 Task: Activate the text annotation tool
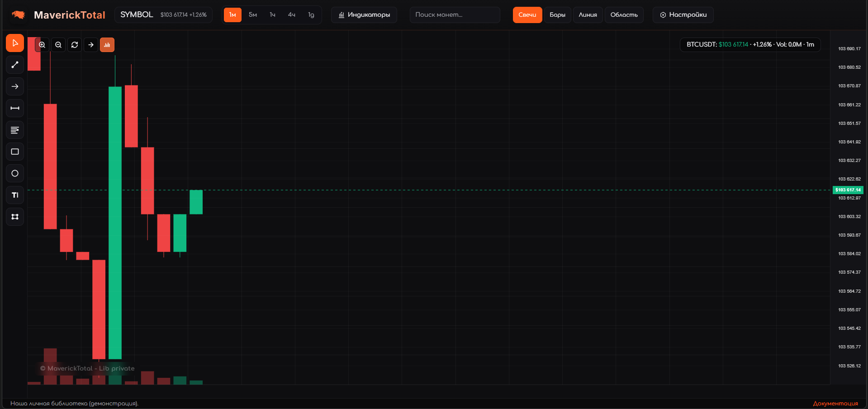[15, 195]
